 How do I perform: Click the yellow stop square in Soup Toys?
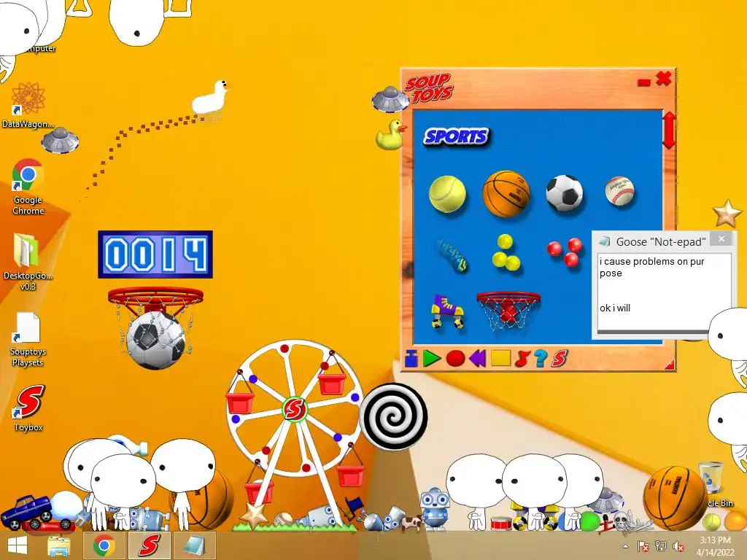[500, 358]
